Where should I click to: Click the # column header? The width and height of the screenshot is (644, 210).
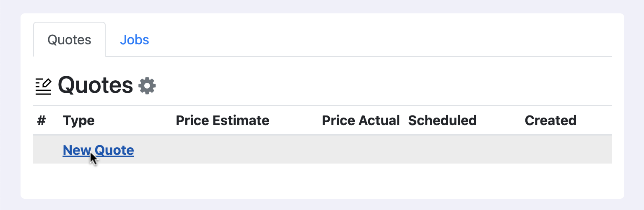[x=41, y=120]
